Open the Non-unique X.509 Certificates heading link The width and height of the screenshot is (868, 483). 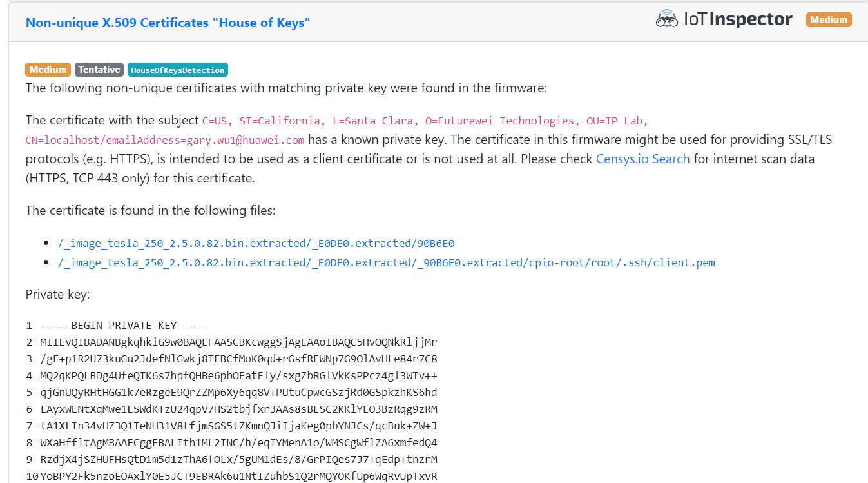168,23
